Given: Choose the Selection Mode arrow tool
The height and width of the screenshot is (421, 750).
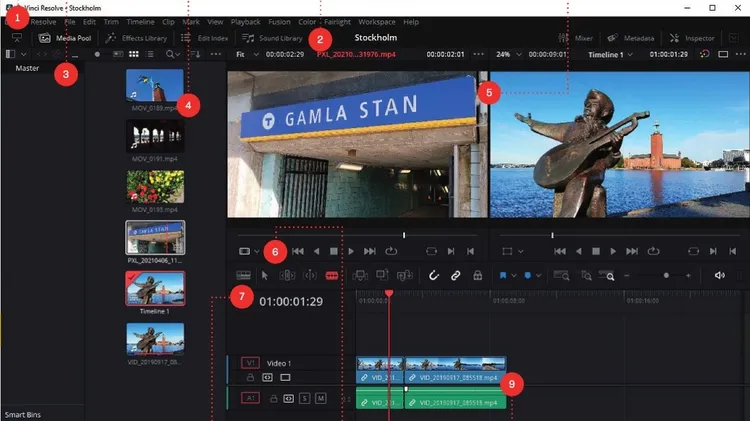Looking at the screenshot, I should coord(265,276).
